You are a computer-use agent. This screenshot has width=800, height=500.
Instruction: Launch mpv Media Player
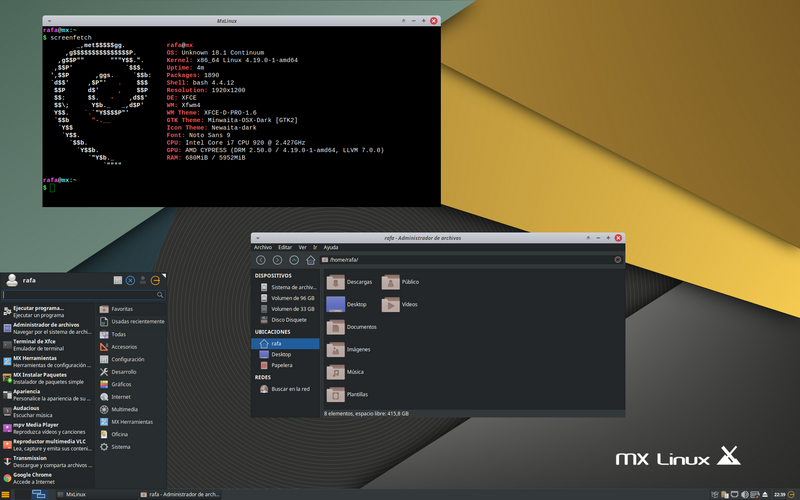click(x=47, y=428)
